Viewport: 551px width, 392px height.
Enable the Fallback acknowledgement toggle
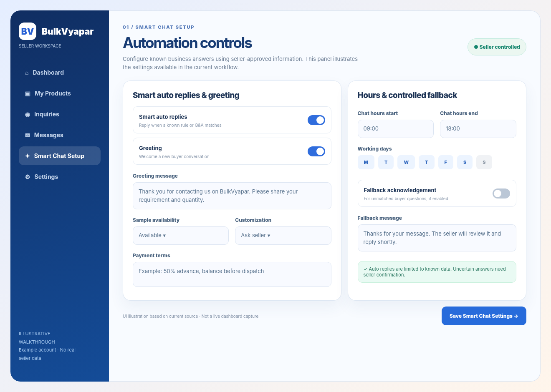(x=501, y=193)
